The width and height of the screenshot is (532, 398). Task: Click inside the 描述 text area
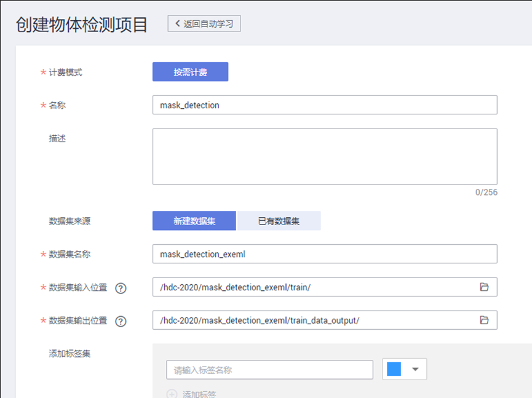[324, 156]
